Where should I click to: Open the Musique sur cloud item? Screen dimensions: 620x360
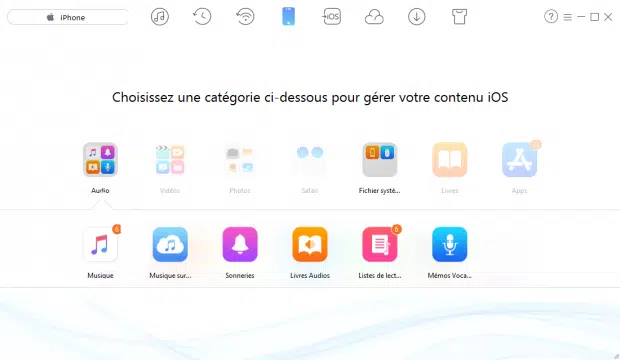click(170, 244)
